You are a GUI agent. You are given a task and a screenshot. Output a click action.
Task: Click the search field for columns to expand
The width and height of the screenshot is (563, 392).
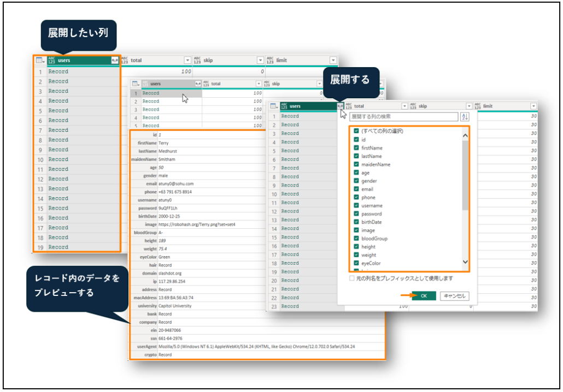[x=403, y=117]
